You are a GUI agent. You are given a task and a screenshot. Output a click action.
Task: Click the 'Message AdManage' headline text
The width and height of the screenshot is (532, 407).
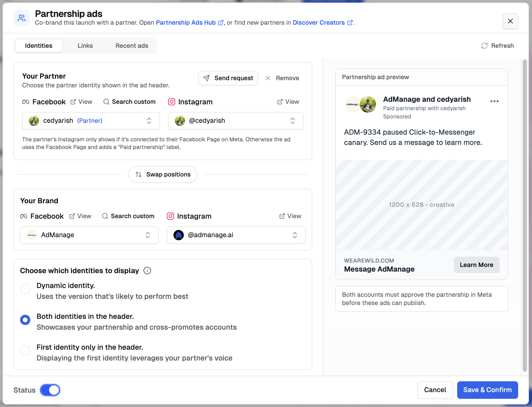click(379, 269)
